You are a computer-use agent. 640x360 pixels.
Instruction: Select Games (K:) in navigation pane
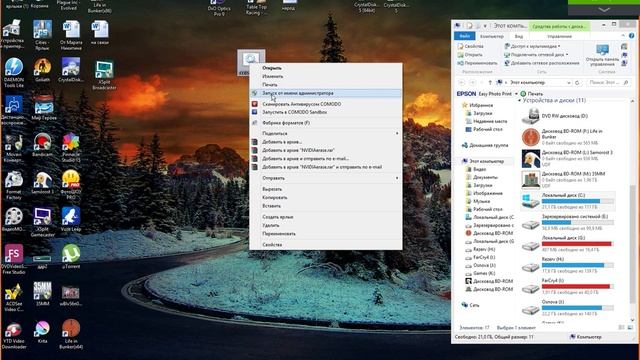point(480,273)
